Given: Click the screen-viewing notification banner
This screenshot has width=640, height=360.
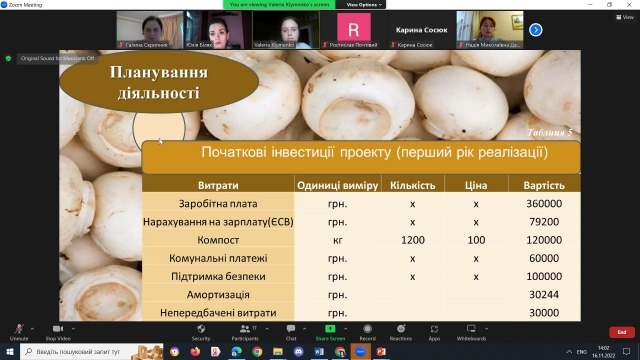Looking at the screenshot, I should point(279,5).
